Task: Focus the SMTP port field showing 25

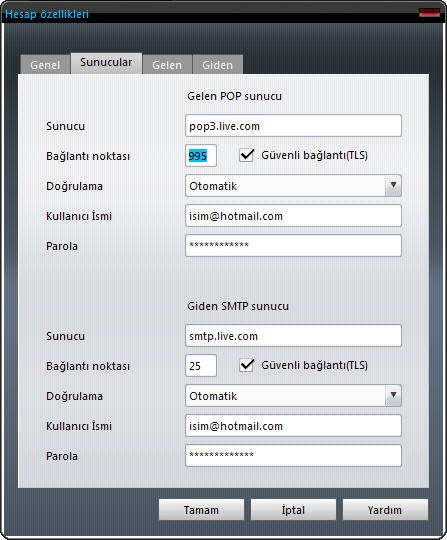Action: pyautogui.click(x=201, y=365)
